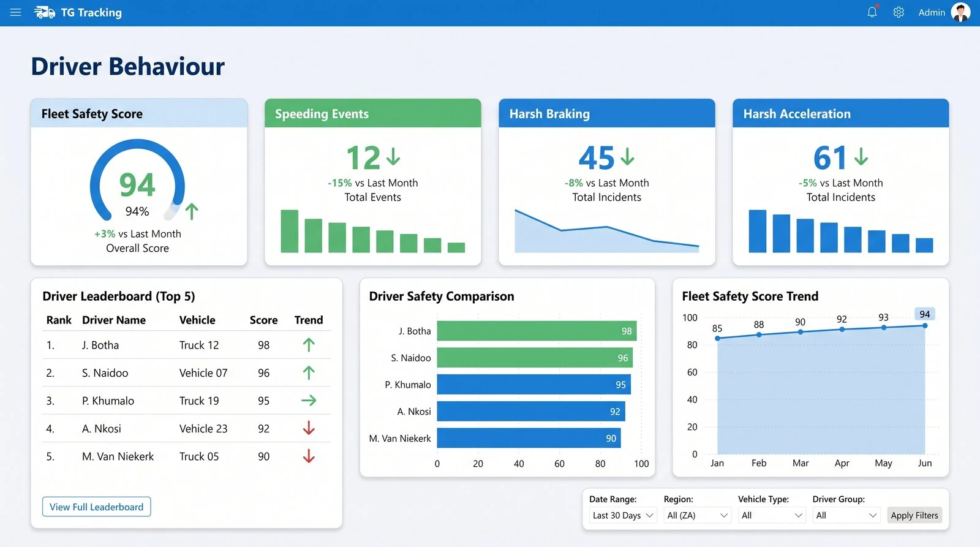Click the Driver Behaviour page heading

128,66
